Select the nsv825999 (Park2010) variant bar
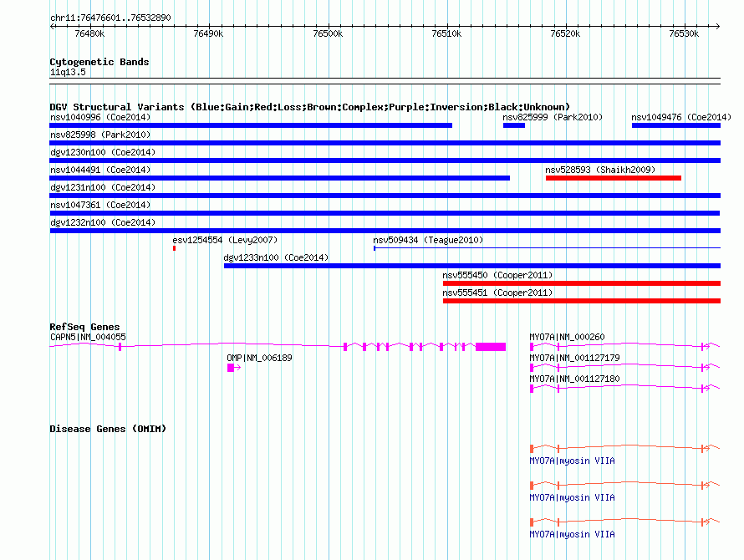Viewport: 744px width, 560px height. pos(514,125)
